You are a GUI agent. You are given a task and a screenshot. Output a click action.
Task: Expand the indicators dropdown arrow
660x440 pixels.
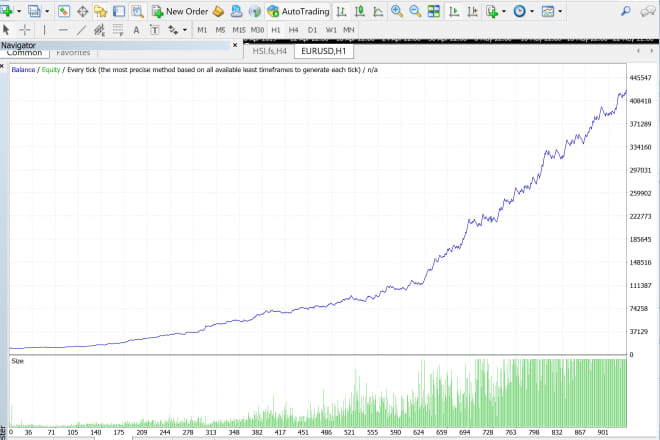coord(504,11)
